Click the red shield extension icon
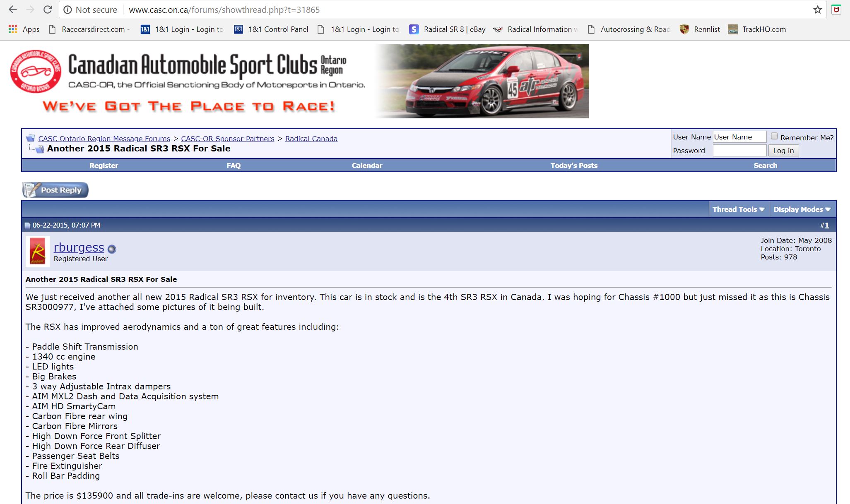The height and width of the screenshot is (504, 850). 836,10
